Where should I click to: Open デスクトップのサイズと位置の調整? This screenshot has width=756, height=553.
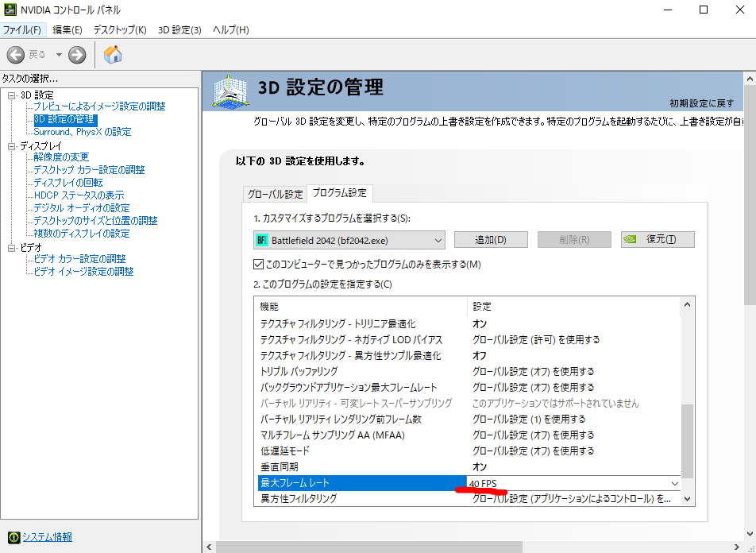[x=95, y=221]
